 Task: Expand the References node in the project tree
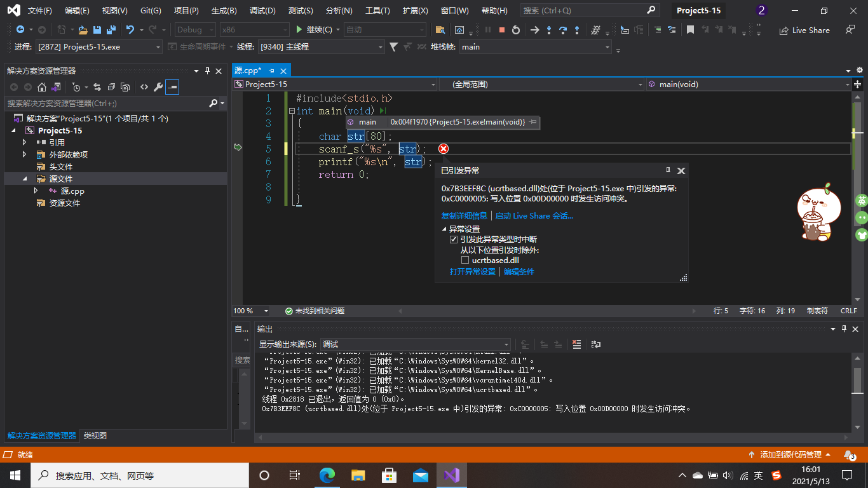(x=25, y=142)
